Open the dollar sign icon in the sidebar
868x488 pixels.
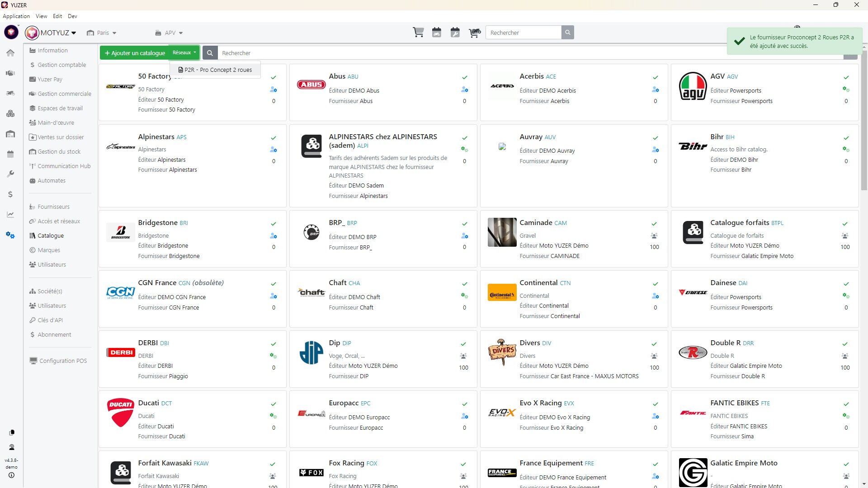pyautogui.click(x=10, y=194)
